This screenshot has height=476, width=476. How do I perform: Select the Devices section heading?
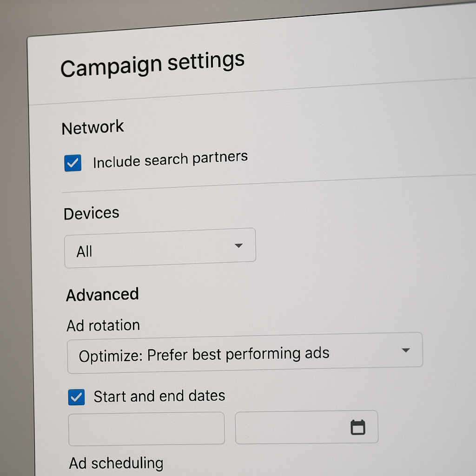click(92, 213)
